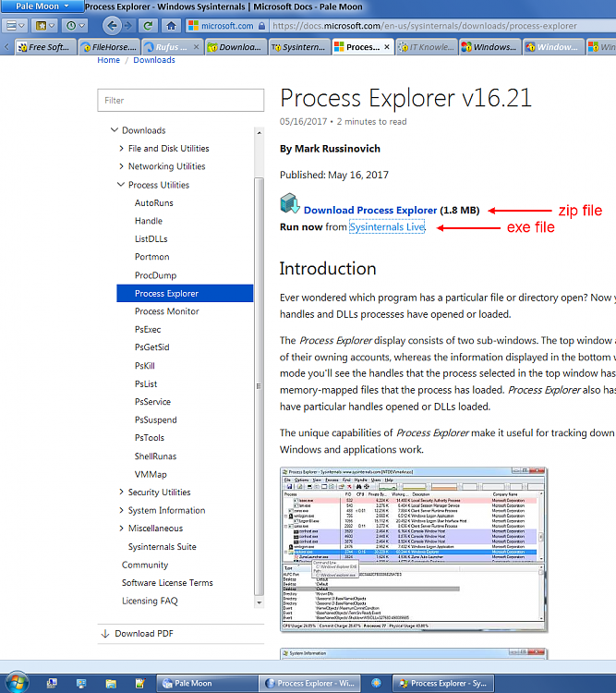The height and width of the screenshot is (693, 616).
Task: Switch to the Sysintern... tab
Action: click(x=300, y=47)
